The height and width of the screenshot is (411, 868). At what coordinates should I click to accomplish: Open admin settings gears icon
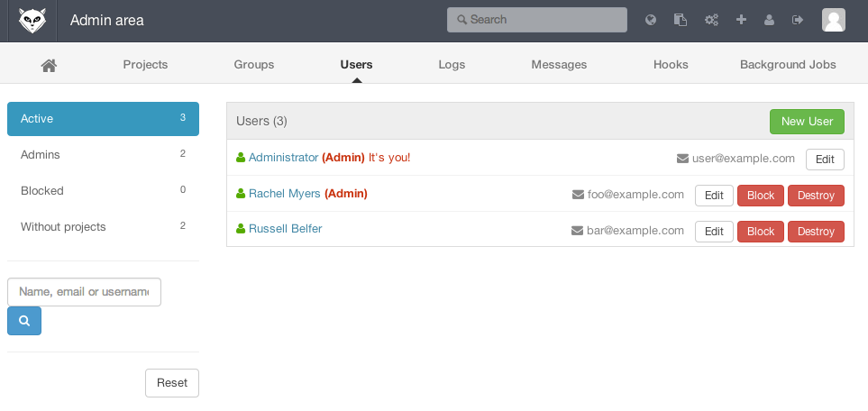pyautogui.click(x=711, y=20)
